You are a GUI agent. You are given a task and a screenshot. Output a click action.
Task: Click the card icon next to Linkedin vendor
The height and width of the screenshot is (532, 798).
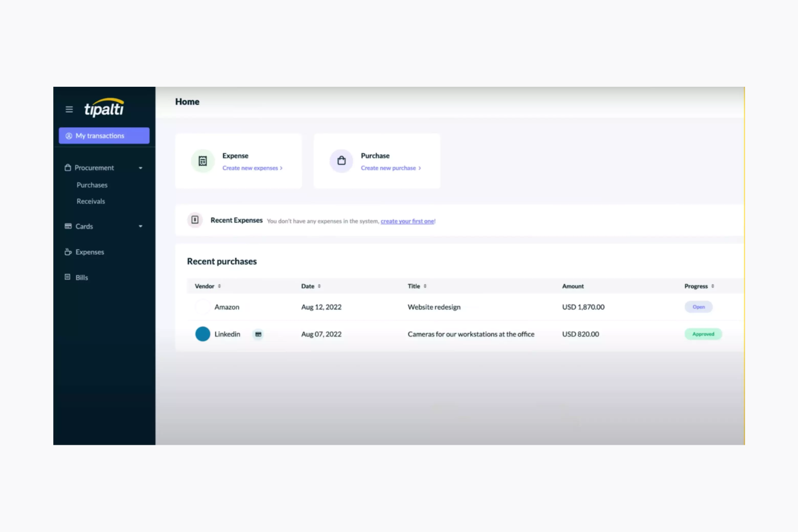click(x=258, y=334)
